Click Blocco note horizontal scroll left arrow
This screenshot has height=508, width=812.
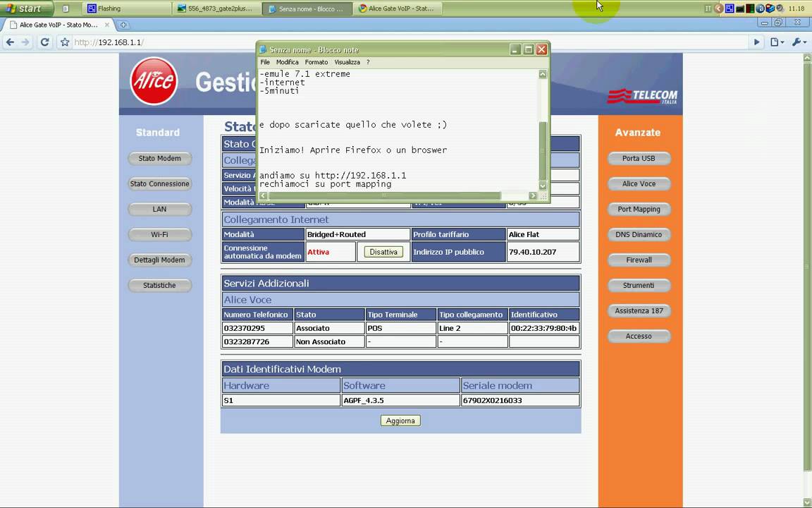click(263, 195)
